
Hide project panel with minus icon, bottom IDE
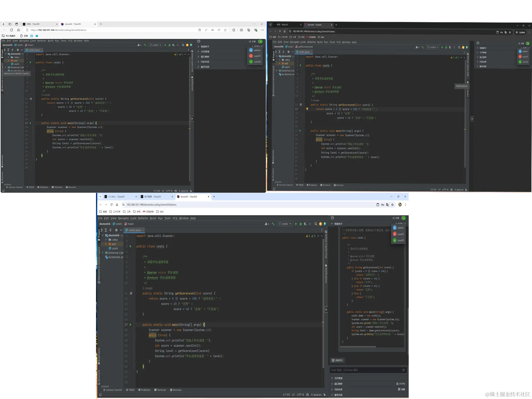(121, 230)
